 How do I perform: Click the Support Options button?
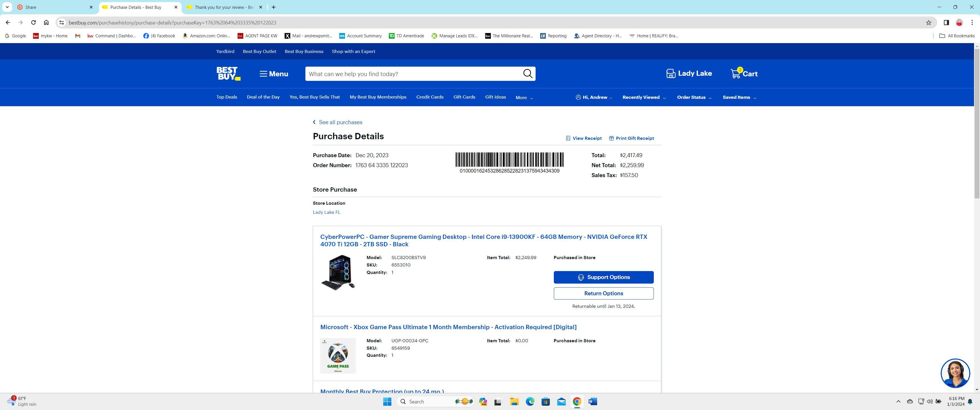(603, 277)
